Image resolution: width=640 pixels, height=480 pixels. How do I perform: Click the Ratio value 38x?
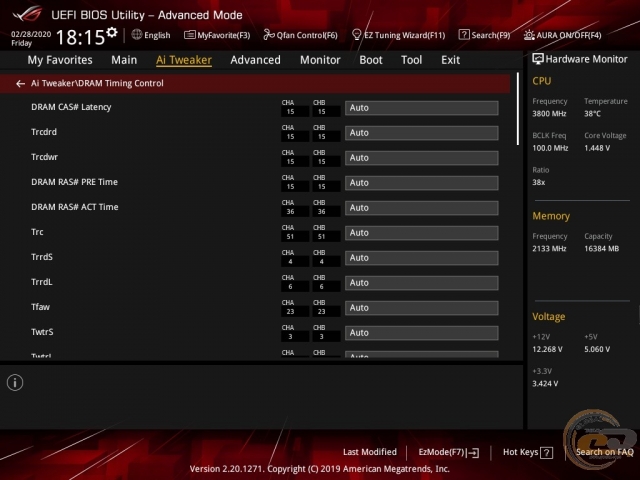coord(538,182)
